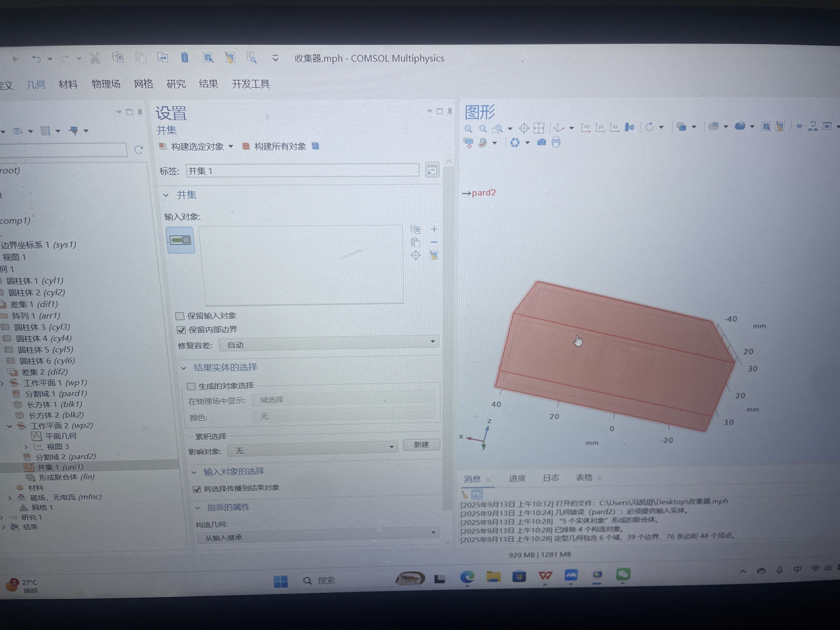
Task: Click the plus icon to add input object
Action: pyautogui.click(x=434, y=229)
